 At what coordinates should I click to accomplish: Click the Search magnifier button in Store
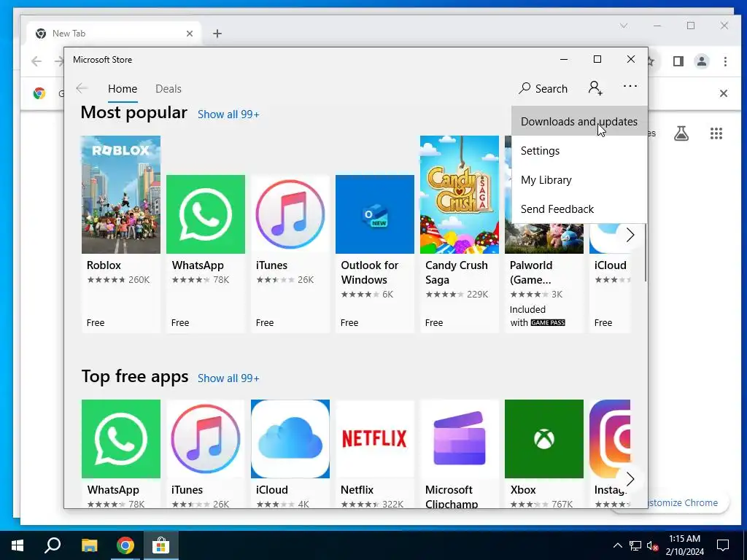(543, 88)
